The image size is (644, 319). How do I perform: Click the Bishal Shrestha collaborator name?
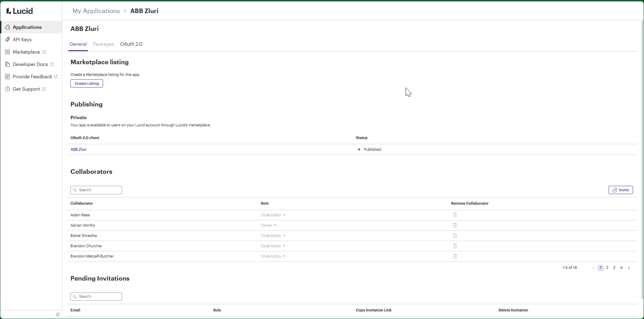coord(84,236)
